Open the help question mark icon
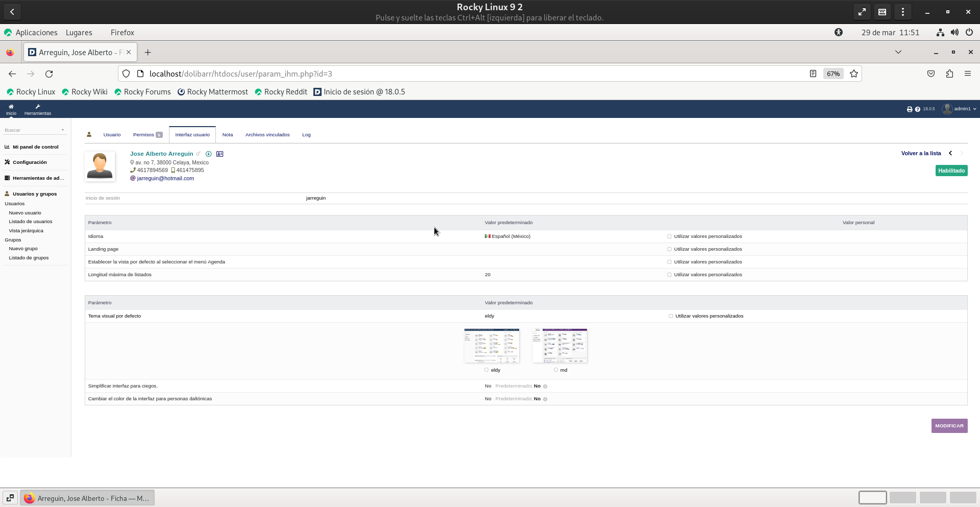The height and width of the screenshot is (507, 980). click(x=917, y=109)
